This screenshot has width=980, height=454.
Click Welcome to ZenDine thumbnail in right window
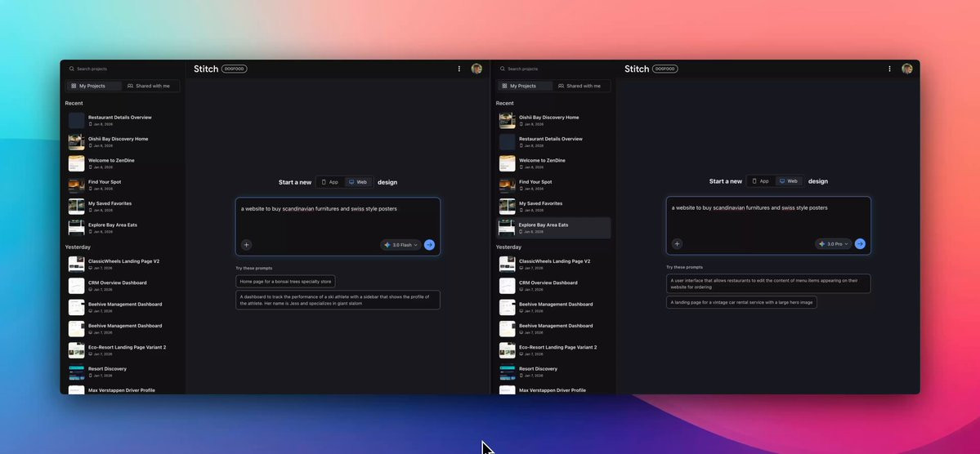507,163
